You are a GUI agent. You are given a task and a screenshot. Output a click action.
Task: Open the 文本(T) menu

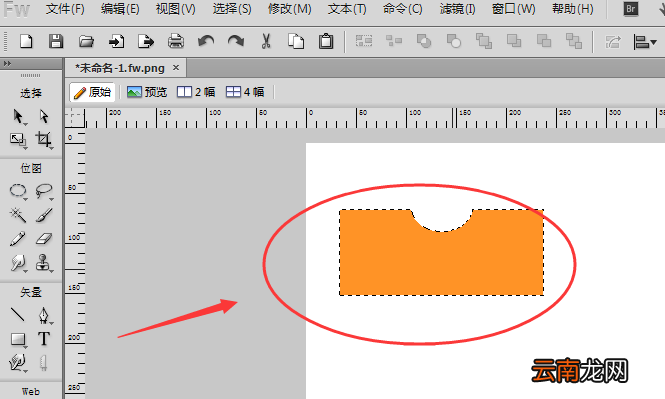[347, 9]
